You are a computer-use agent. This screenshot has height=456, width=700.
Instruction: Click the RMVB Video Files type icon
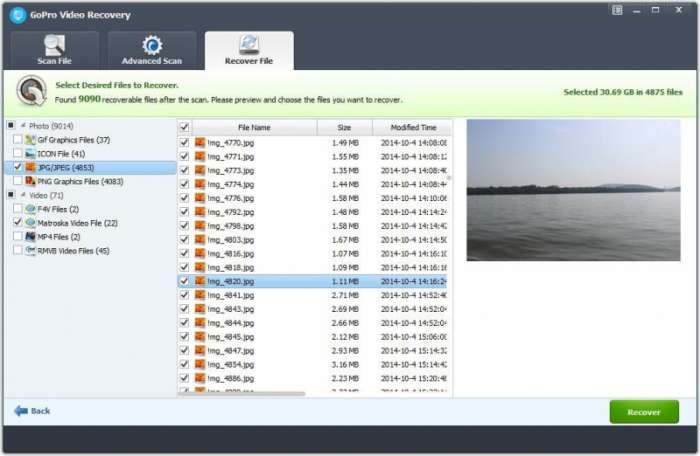[30, 250]
